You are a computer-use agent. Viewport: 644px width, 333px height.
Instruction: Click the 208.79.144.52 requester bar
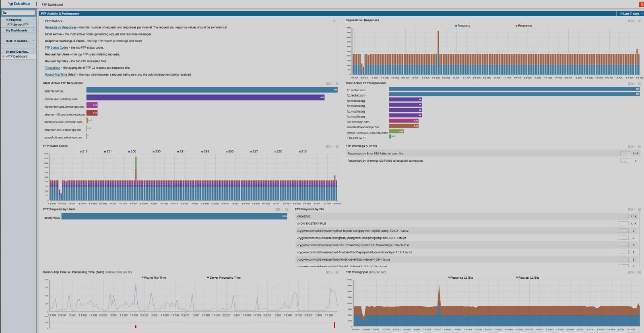(212, 90)
